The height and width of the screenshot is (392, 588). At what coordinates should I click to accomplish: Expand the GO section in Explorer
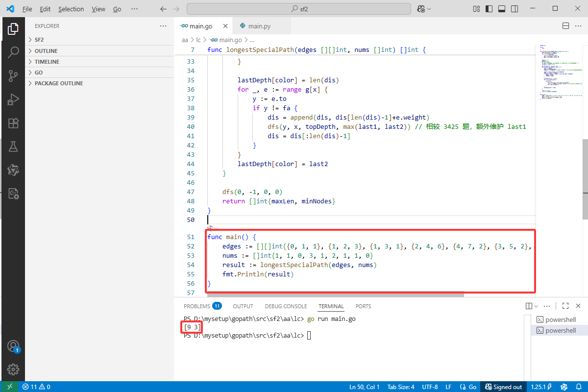point(99,73)
